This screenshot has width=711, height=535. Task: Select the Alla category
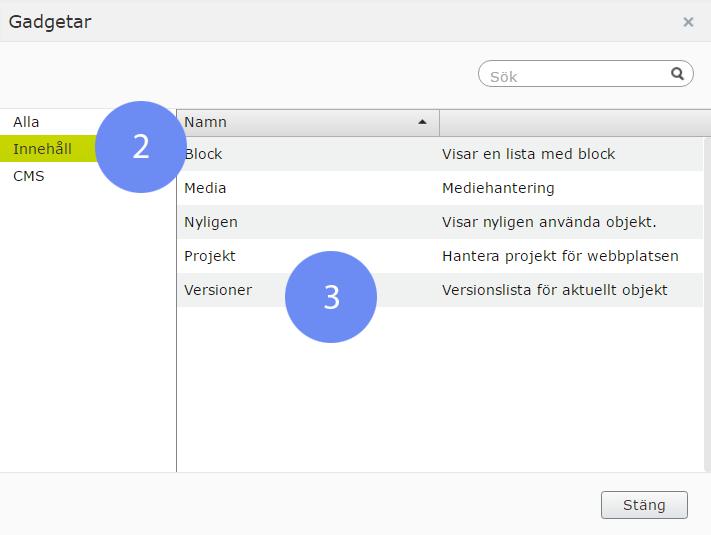26,122
